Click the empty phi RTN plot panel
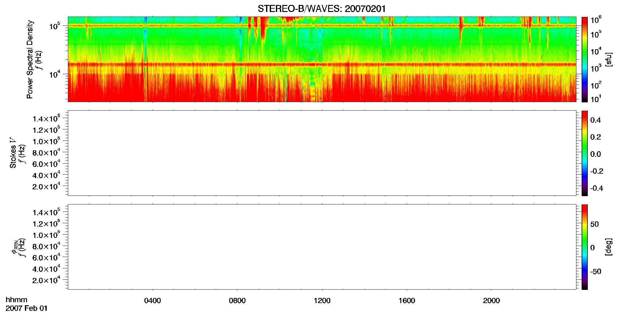644x332 pixels. [322, 247]
